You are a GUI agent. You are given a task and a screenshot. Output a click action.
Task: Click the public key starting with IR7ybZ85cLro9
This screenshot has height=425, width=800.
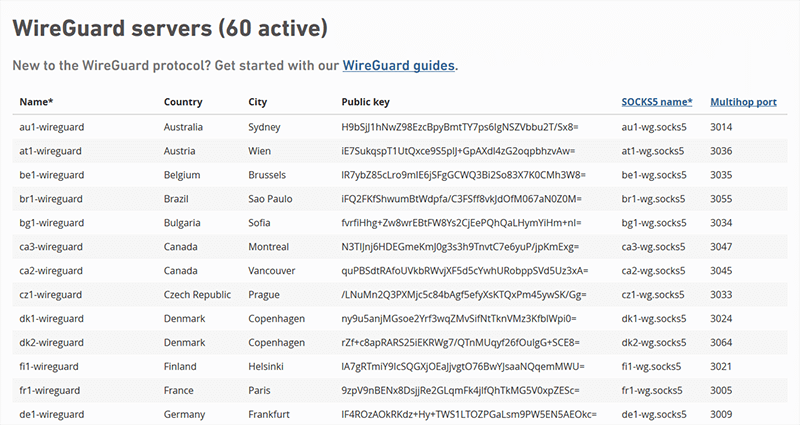pyautogui.click(x=463, y=176)
